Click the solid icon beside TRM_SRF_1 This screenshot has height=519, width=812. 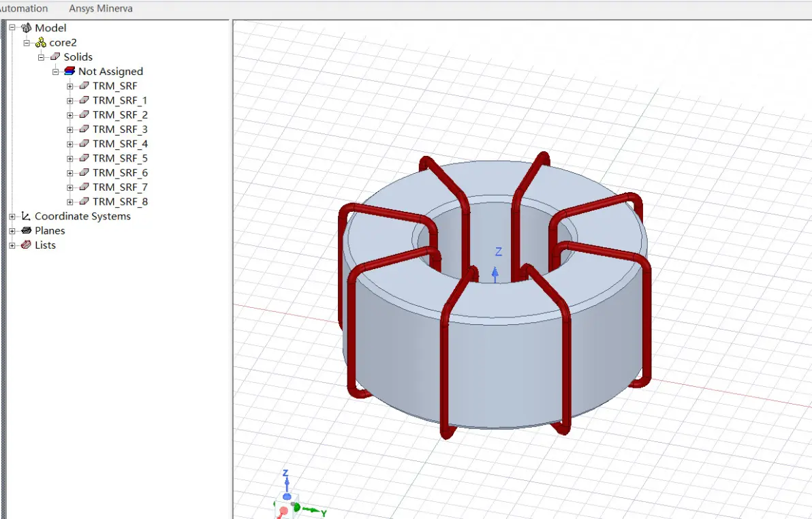(x=84, y=101)
